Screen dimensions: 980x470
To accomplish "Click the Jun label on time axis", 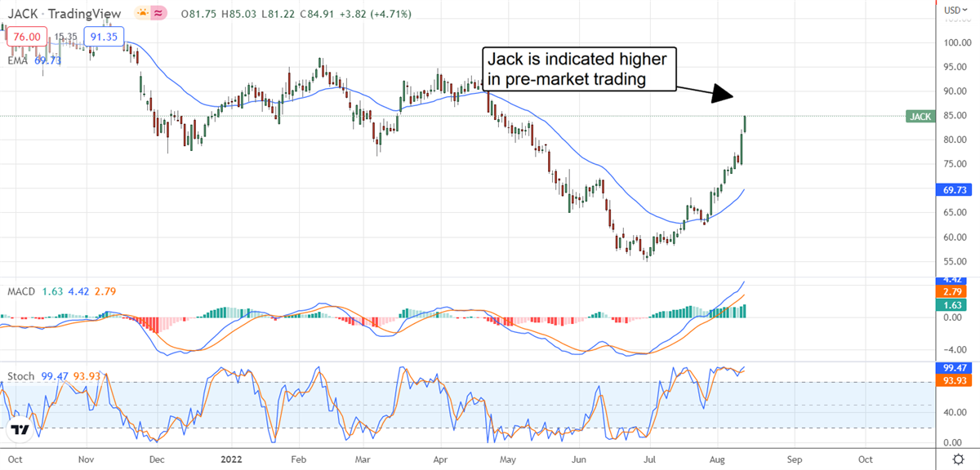I will pyautogui.click(x=579, y=459).
